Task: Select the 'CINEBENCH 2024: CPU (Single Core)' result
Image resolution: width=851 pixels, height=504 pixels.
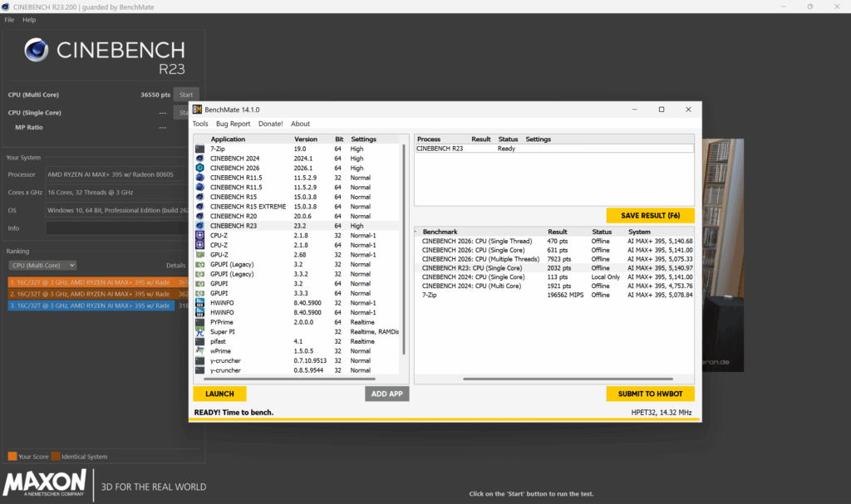Action: [x=554, y=276]
